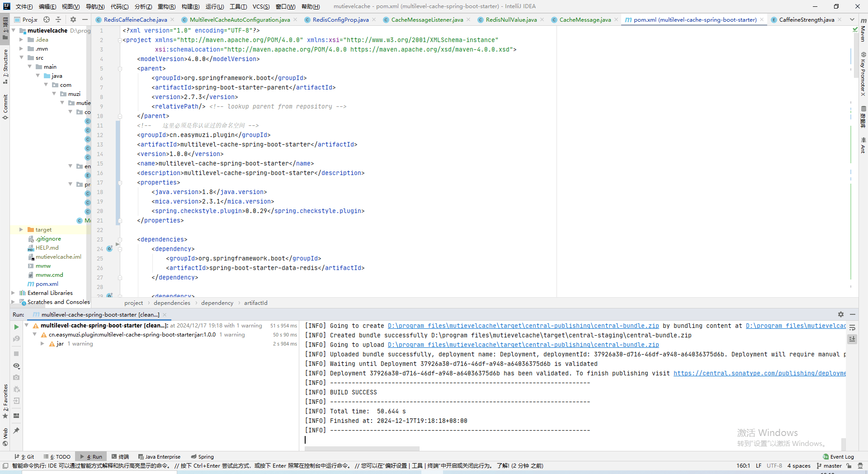Close the RedisNullValue.java tab
The height and width of the screenshot is (474, 868).
point(542,19)
